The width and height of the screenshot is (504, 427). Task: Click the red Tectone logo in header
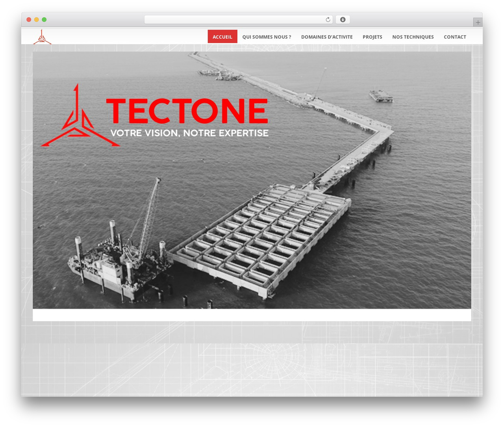point(42,37)
